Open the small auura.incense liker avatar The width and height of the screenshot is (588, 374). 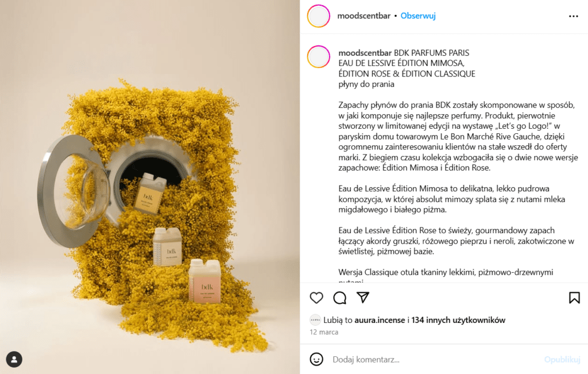[x=315, y=320]
